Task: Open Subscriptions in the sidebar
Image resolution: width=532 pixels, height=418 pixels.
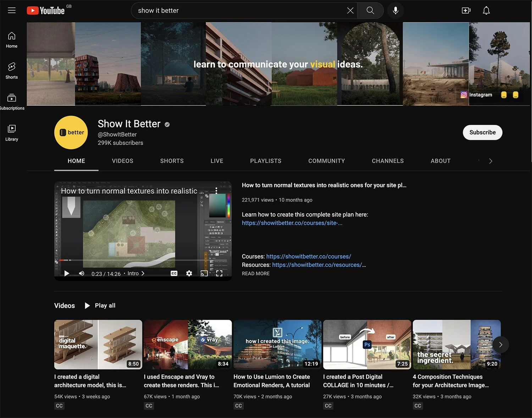Action: [x=12, y=101]
